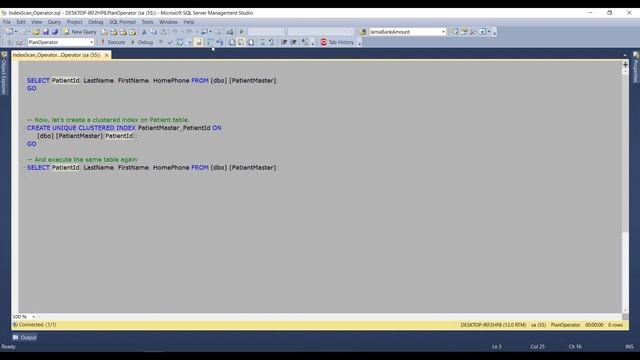Expand SQL Editor toolbar overflow options

pyautogui.click(x=313, y=43)
